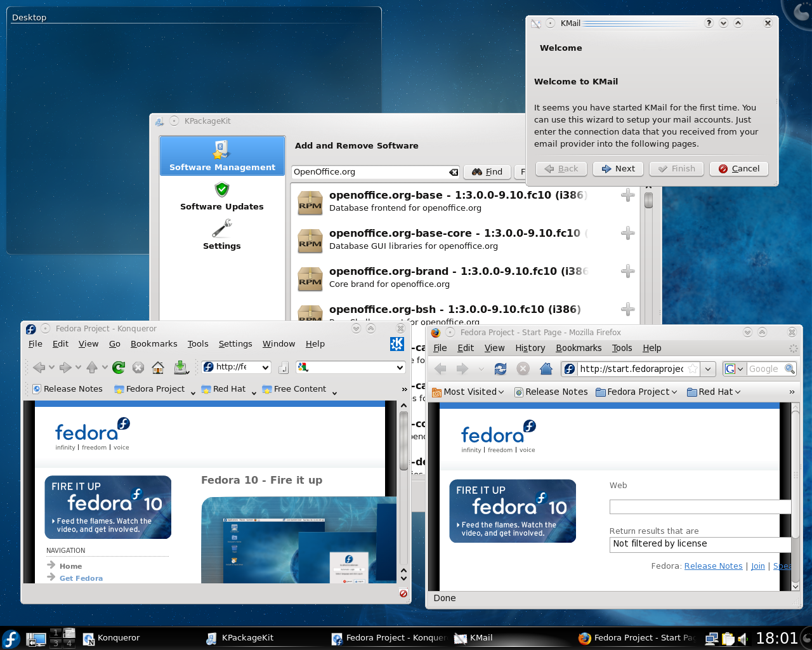This screenshot has height=650, width=812.
Task: Bookmark page with Firefox star icon
Action: coord(693,369)
